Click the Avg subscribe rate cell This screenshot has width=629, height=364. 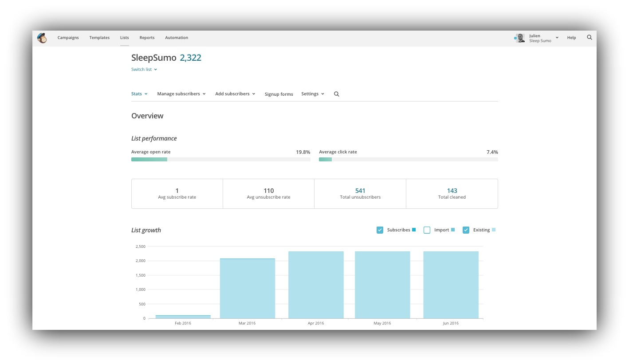(x=177, y=194)
